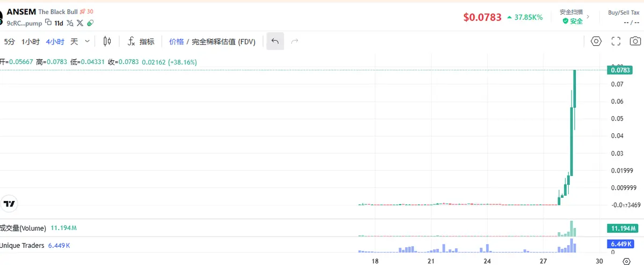The height and width of the screenshot is (265, 644).
Task: Select the 4小时 timeframe
Action: 55,41
